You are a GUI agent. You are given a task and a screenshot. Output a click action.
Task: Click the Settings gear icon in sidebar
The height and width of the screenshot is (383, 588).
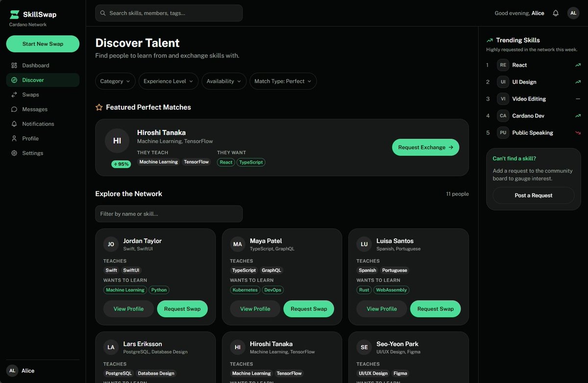click(14, 153)
